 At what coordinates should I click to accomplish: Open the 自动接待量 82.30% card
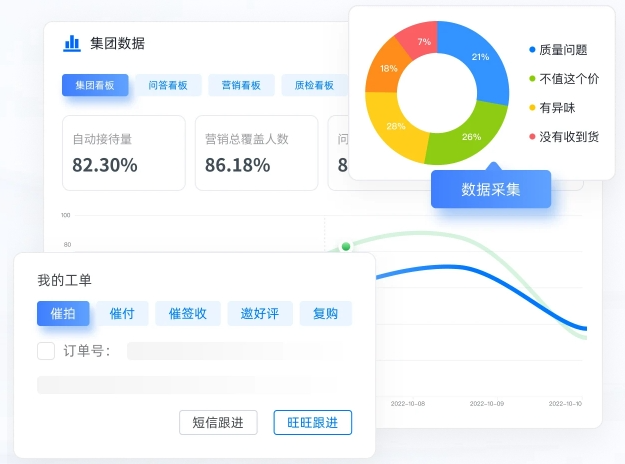pos(124,153)
